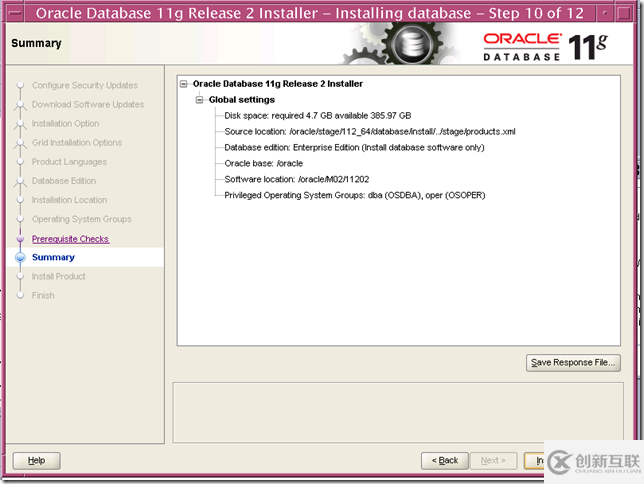Select Configure Security Updates step

point(85,85)
